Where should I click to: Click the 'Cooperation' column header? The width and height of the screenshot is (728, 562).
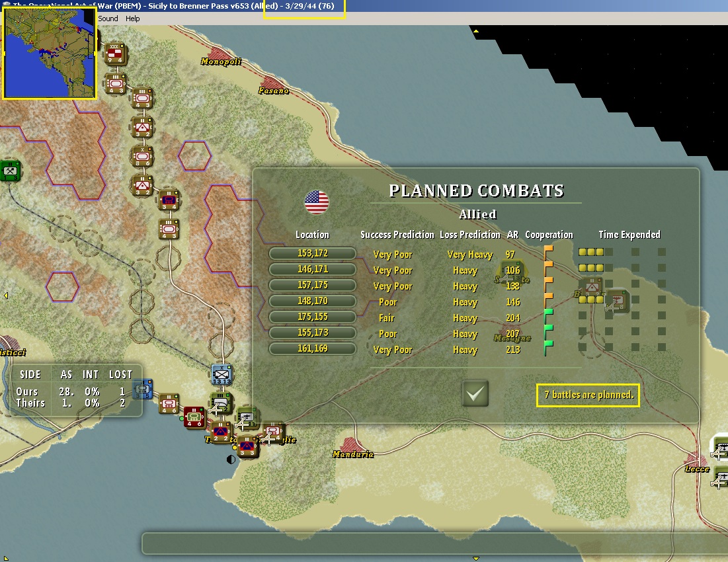click(x=549, y=234)
